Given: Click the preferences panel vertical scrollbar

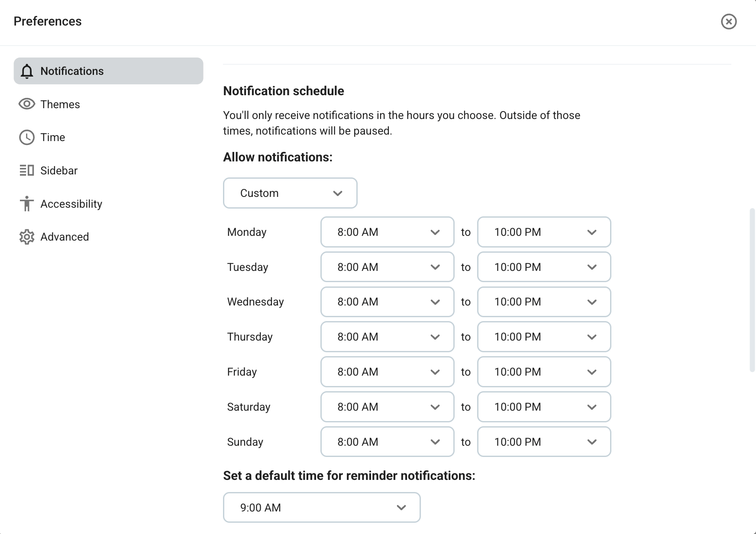Looking at the screenshot, I should coord(753,290).
